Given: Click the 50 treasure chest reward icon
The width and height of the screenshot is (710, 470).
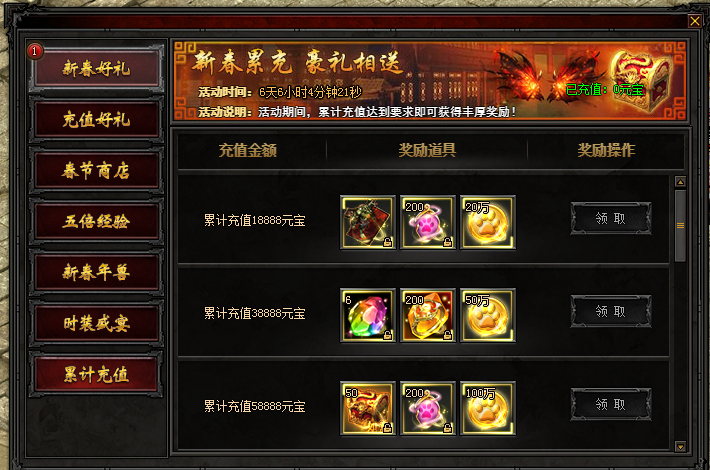Looking at the screenshot, I should (x=368, y=408).
